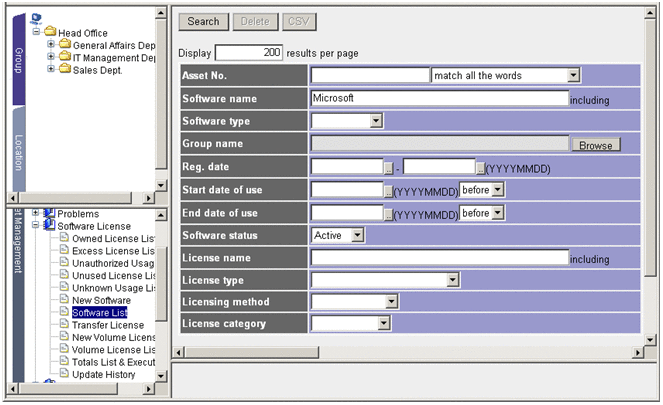Image resolution: width=663 pixels, height=405 pixels.
Task: Click the menu tree scrollbar down arrow
Action: [161, 376]
